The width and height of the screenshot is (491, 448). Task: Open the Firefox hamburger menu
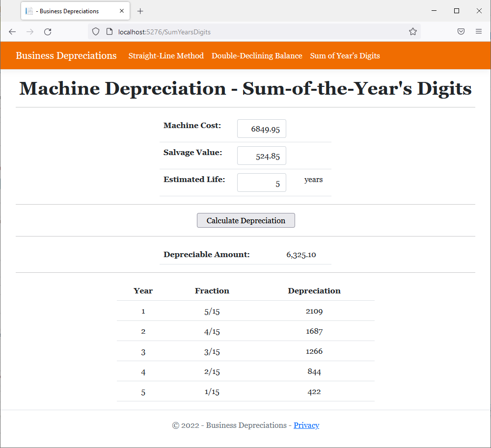478,31
